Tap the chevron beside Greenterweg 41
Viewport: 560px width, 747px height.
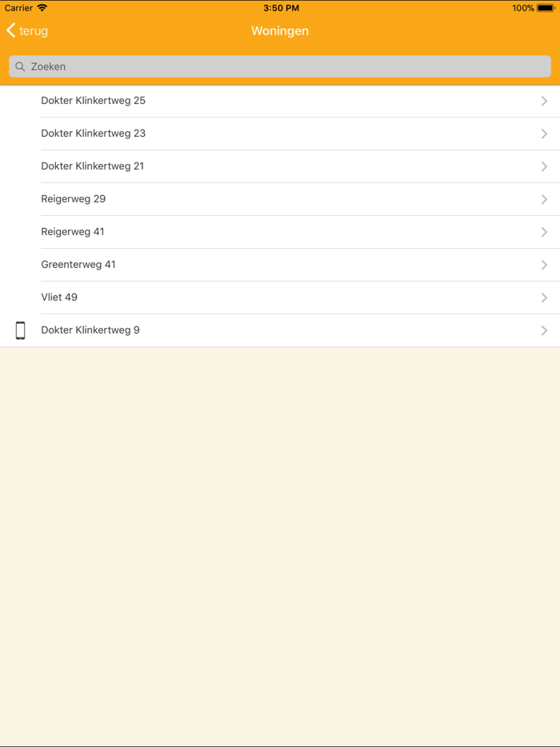tap(545, 264)
